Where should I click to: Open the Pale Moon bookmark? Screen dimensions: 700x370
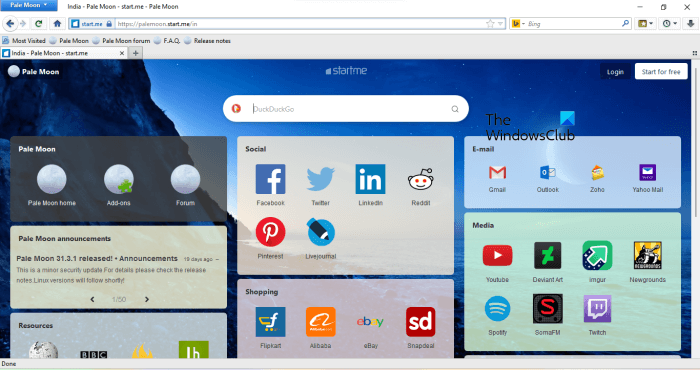(x=69, y=41)
